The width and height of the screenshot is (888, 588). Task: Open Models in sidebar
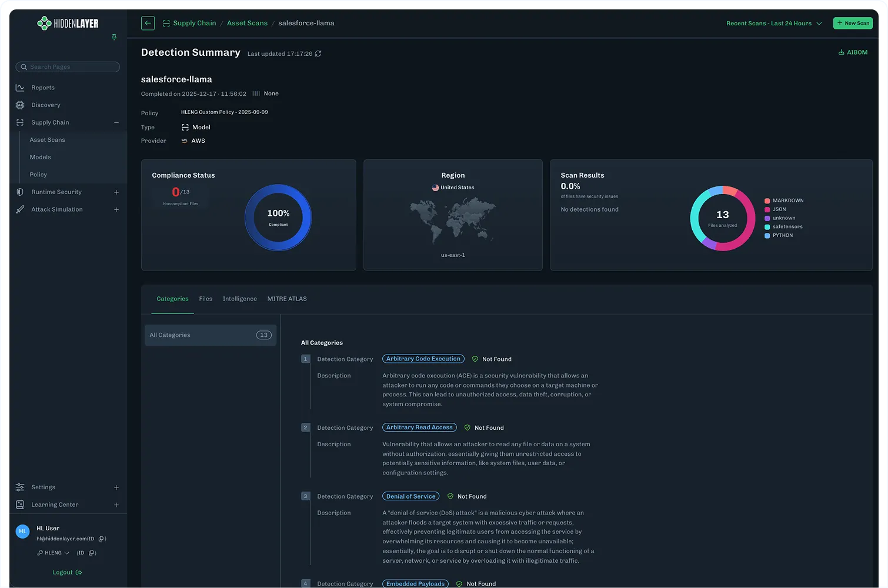coord(41,157)
